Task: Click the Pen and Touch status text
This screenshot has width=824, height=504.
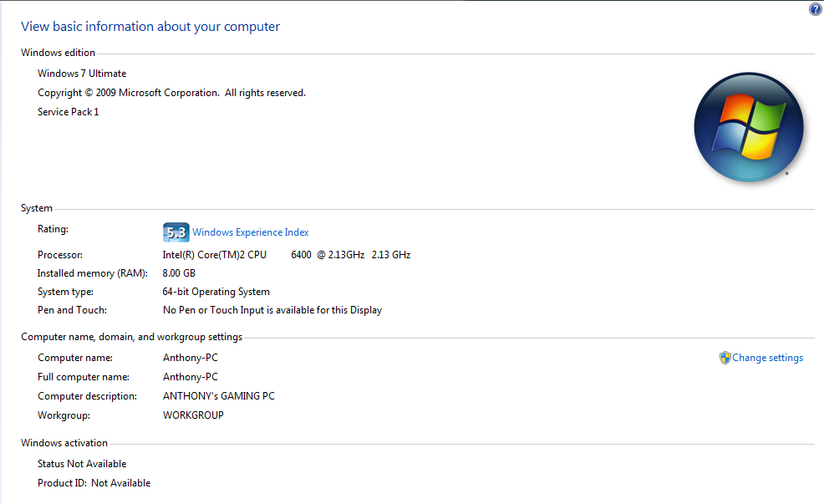Action: coord(272,310)
